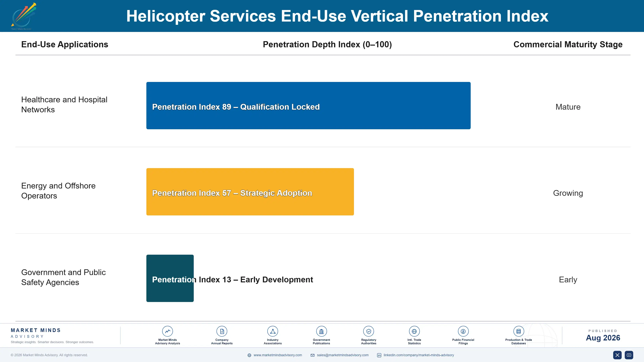
Task: Open linkedin.com/company/market-minds-advisory link
Action: pos(419,355)
